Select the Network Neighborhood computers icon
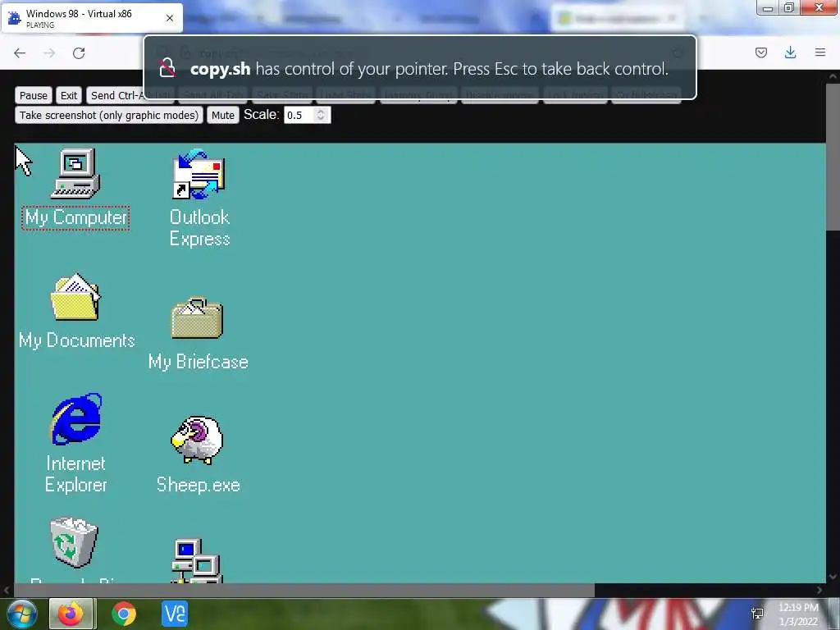Screen dimensions: 840x630 tap(197, 560)
